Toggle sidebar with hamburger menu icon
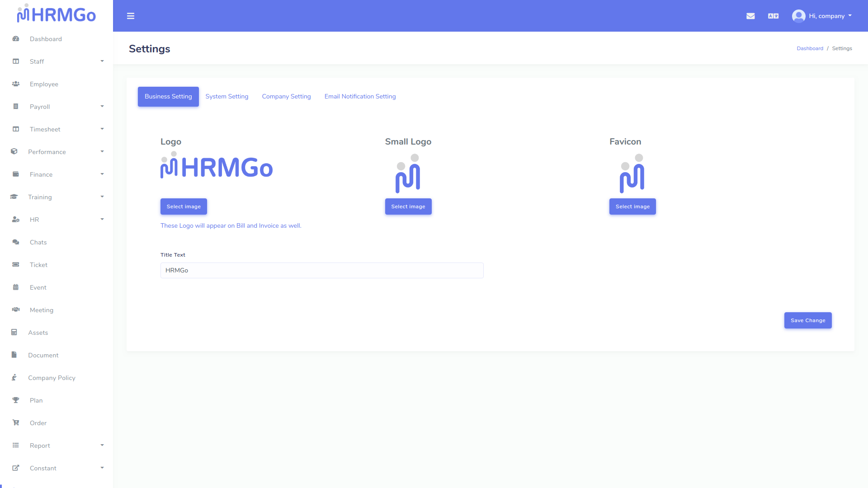 point(131,16)
